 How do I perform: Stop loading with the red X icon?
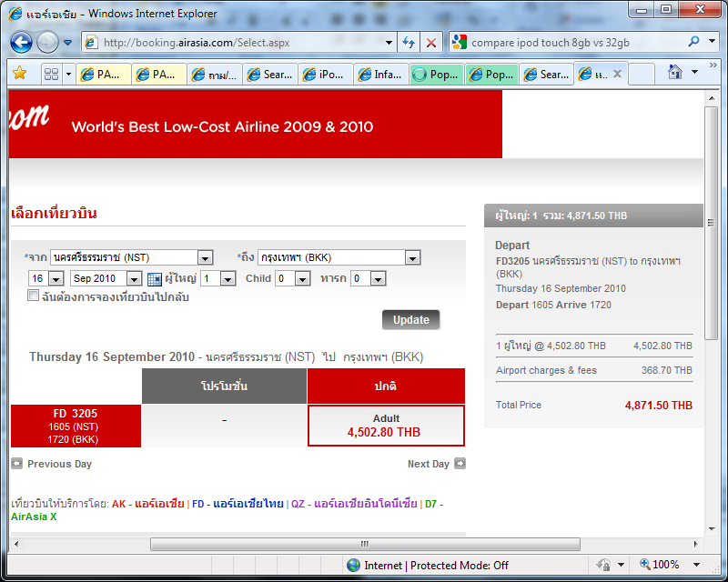431,43
